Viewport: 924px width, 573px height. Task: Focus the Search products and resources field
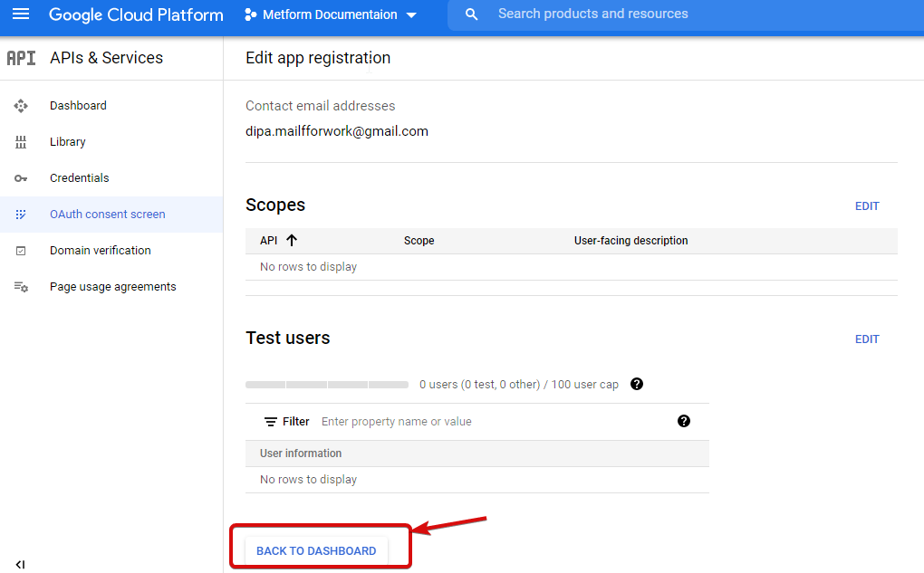click(x=686, y=14)
